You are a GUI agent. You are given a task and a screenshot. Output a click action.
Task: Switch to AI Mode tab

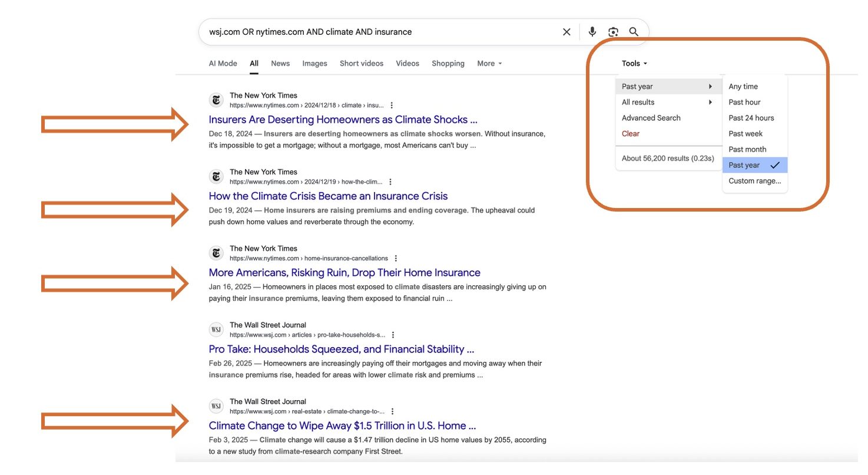pos(223,64)
